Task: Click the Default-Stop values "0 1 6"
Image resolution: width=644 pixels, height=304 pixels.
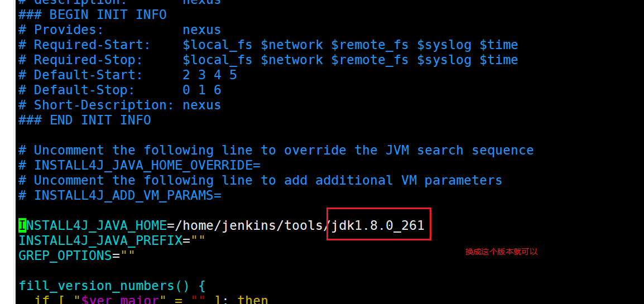Action: pos(201,90)
